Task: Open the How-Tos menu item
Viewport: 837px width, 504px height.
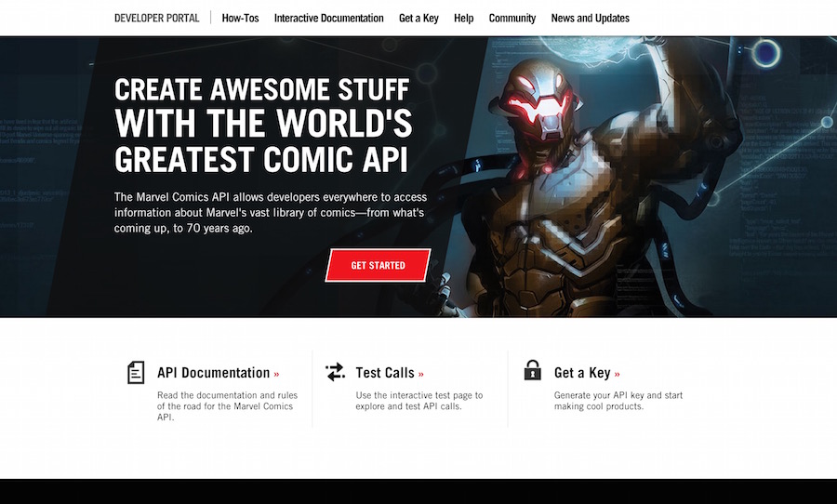Action: (x=240, y=19)
